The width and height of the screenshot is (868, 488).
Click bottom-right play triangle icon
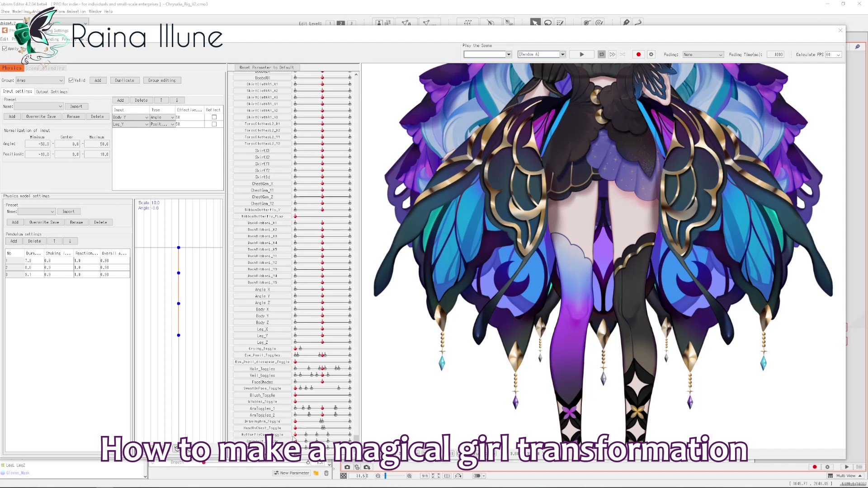(846, 467)
